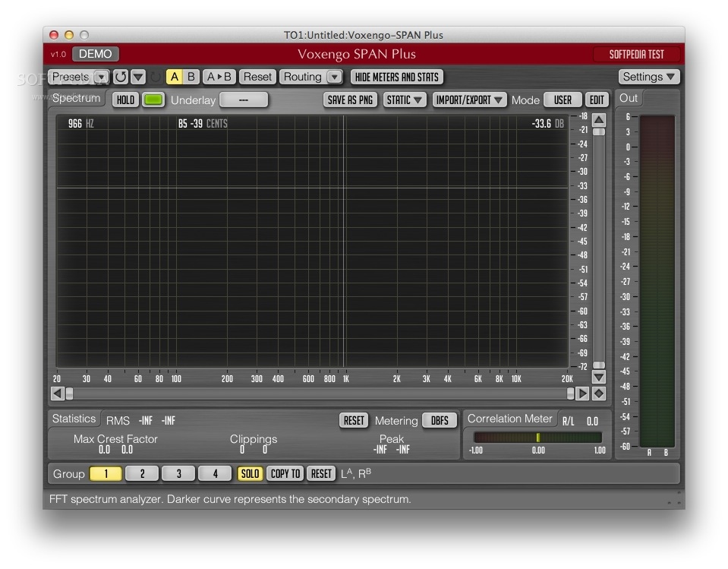This screenshot has height=569, width=728.
Task: Toggle spectrum HOLD
Action: 125,100
